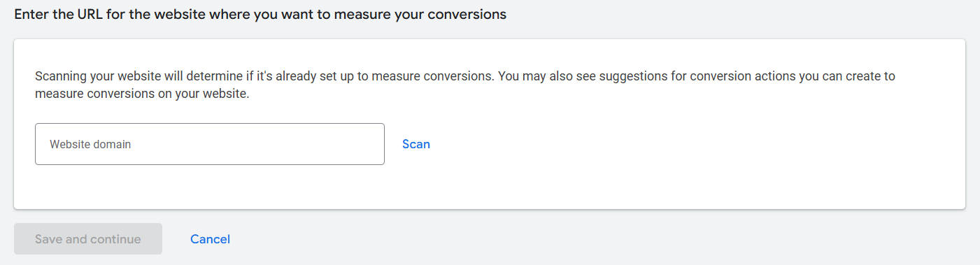Start the website Scan

point(416,144)
